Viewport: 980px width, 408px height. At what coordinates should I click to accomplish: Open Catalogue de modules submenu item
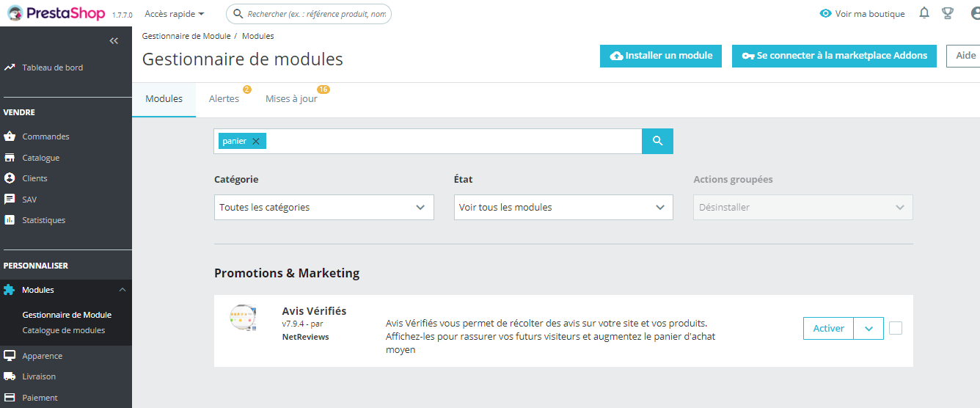pos(64,330)
